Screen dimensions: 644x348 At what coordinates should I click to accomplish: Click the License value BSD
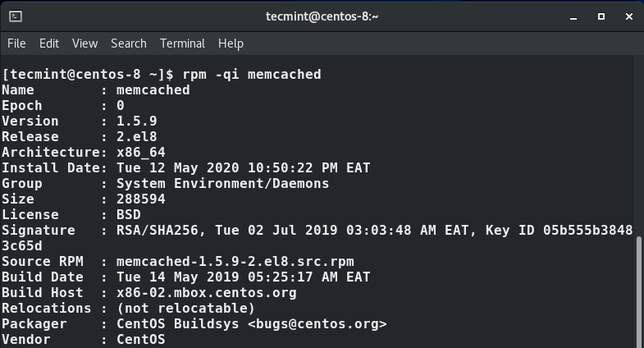[128, 215]
